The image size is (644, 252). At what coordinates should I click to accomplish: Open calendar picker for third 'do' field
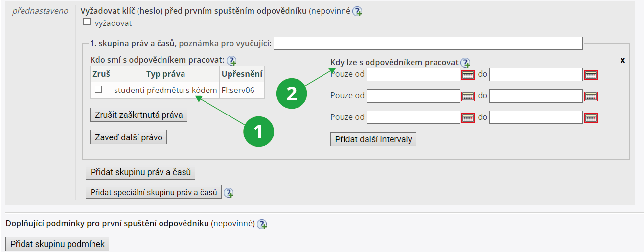(591, 117)
